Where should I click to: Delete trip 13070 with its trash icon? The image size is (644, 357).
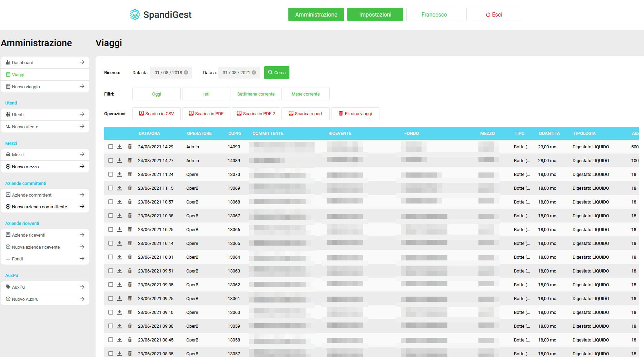(x=130, y=174)
